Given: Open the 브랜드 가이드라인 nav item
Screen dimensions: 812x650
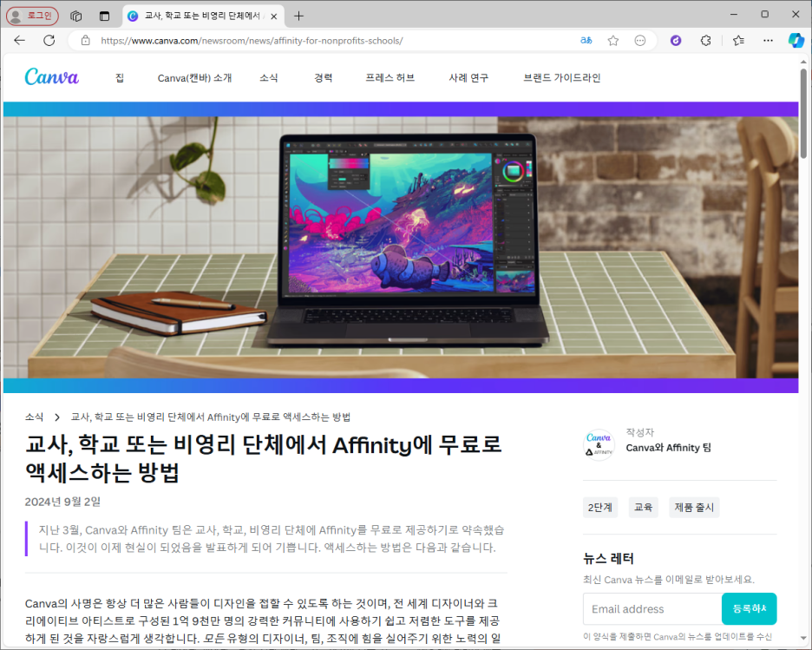Looking at the screenshot, I should click(x=562, y=78).
